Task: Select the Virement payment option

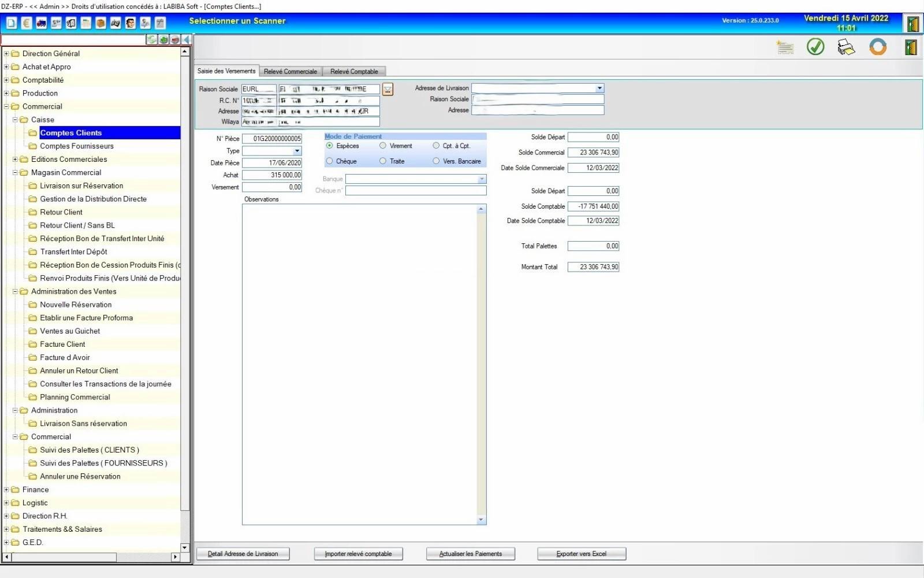Action: 383,146
